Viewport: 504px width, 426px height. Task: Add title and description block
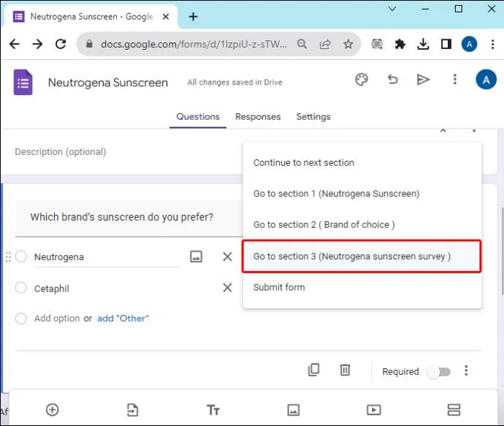[x=213, y=410]
